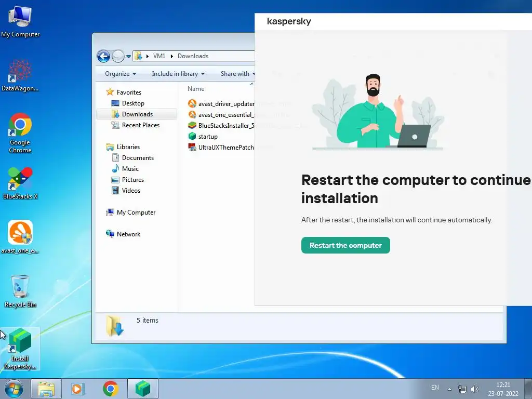The image size is (532, 399).
Task: Select Downloads under Favorites
Action: (x=137, y=114)
